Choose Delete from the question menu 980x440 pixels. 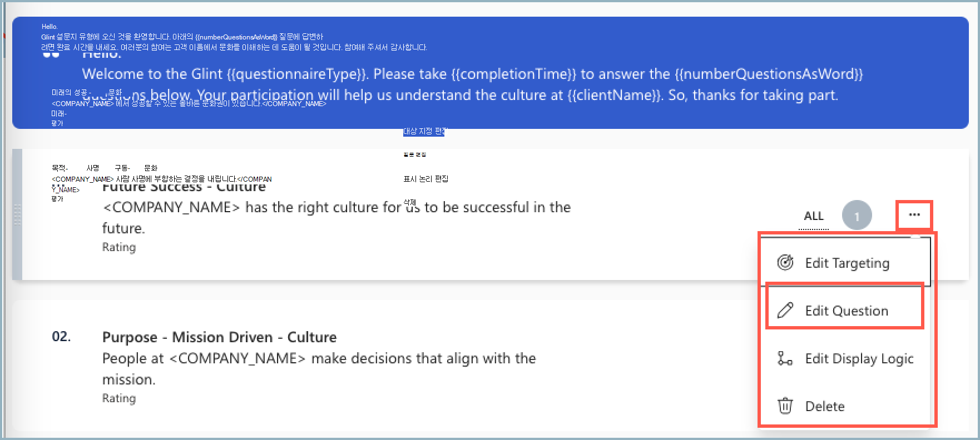pyautogui.click(x=824, y=407)
